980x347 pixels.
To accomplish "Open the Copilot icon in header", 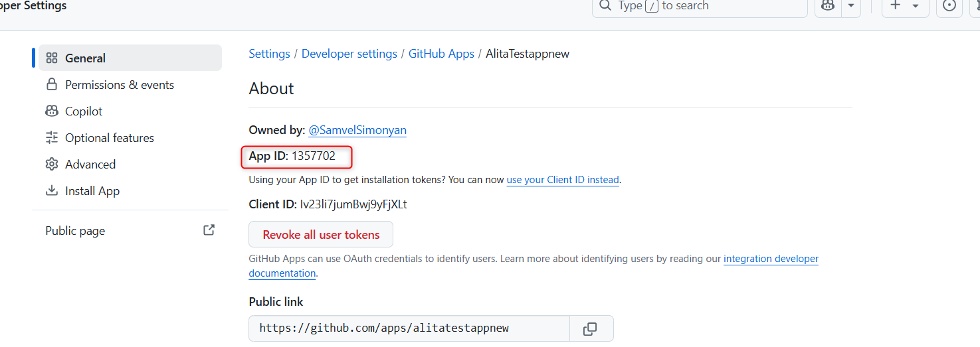I will (828, 6).
